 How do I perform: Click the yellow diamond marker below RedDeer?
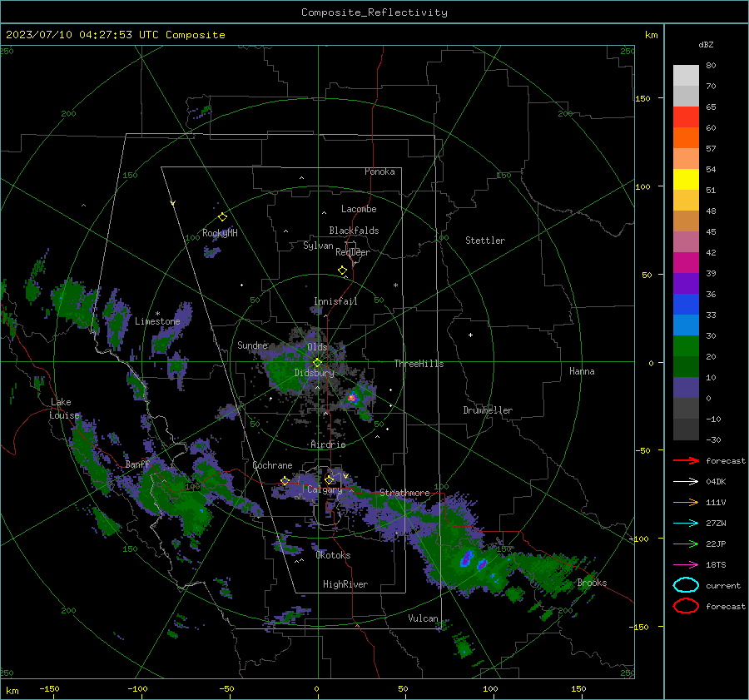[x=343, y=271]
